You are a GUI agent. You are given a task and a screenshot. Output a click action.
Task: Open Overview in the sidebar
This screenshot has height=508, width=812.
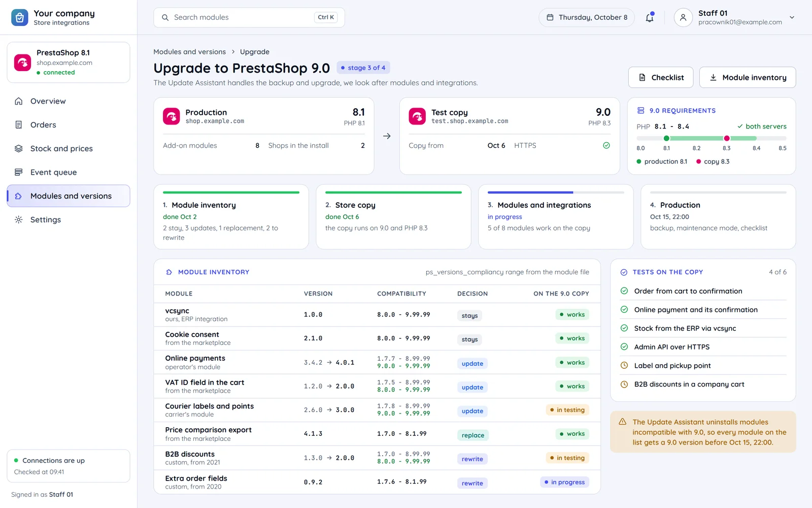point(69,101)
